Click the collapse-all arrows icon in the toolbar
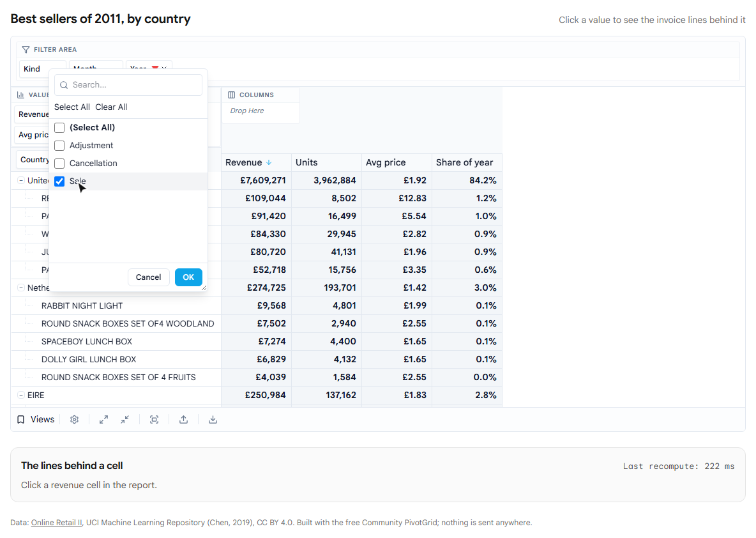 pyautogui.click(x=125, y=419)
